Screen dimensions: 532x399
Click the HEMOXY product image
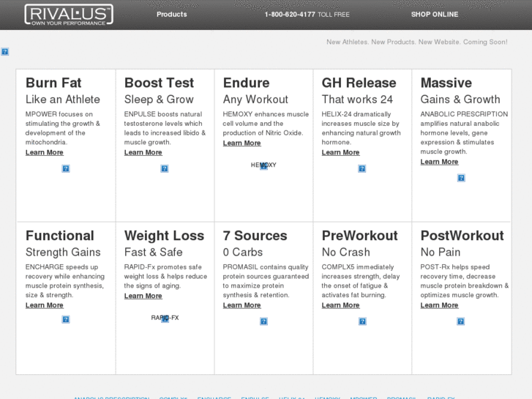[x=263, y=165]
